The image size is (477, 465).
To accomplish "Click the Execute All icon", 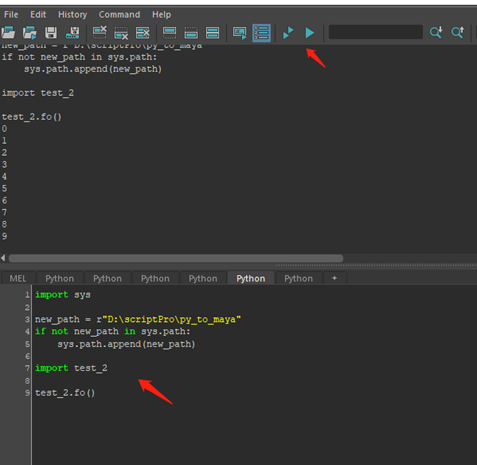I will click(x=288, y=33).
